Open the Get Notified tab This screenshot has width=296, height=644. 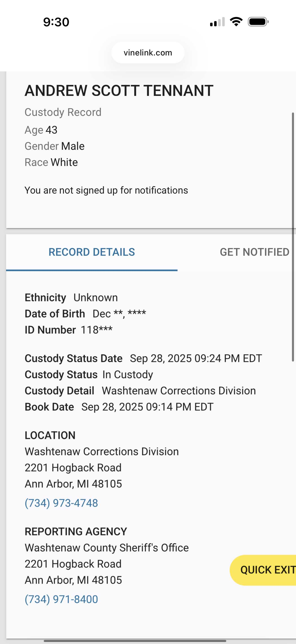click(254, 252)
